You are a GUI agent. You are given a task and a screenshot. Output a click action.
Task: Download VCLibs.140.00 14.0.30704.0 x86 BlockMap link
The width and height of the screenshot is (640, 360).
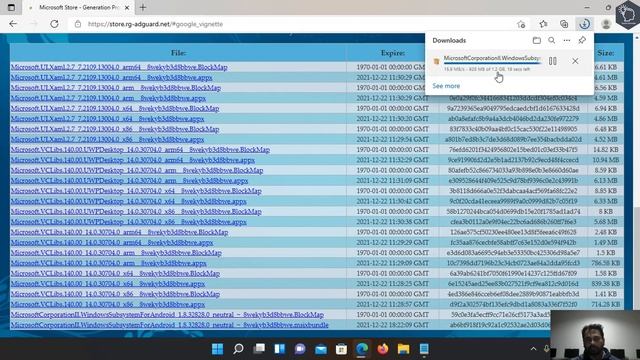(x=116, y=294)
